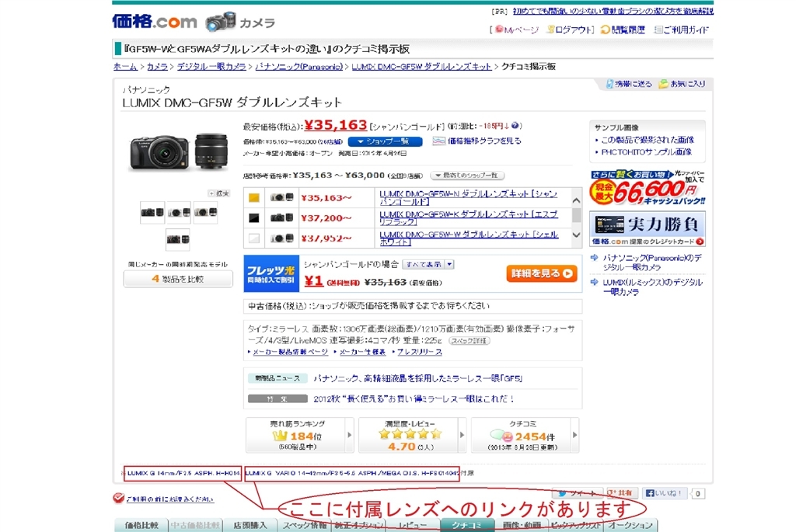The height and width of the screenshot is (532, 796).
Task: Open LUMIX G 14mm/F2.5 ASPH. lens link
Action: (183, 473)
